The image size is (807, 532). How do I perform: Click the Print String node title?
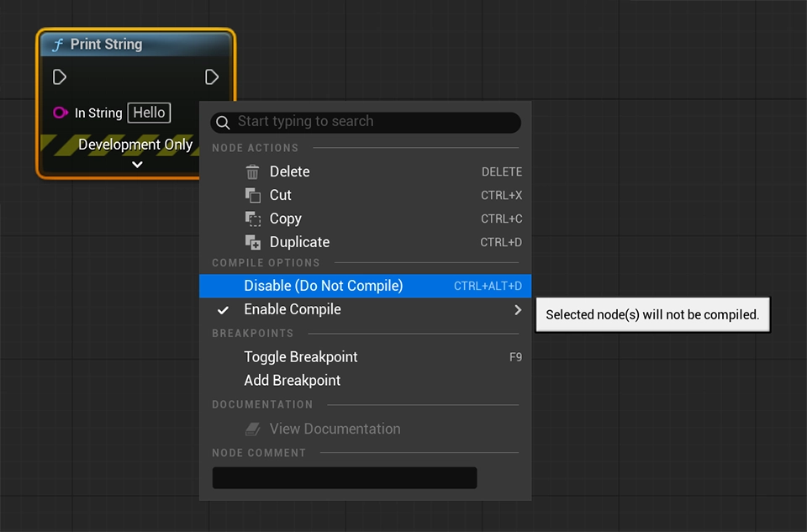[106, 45]
